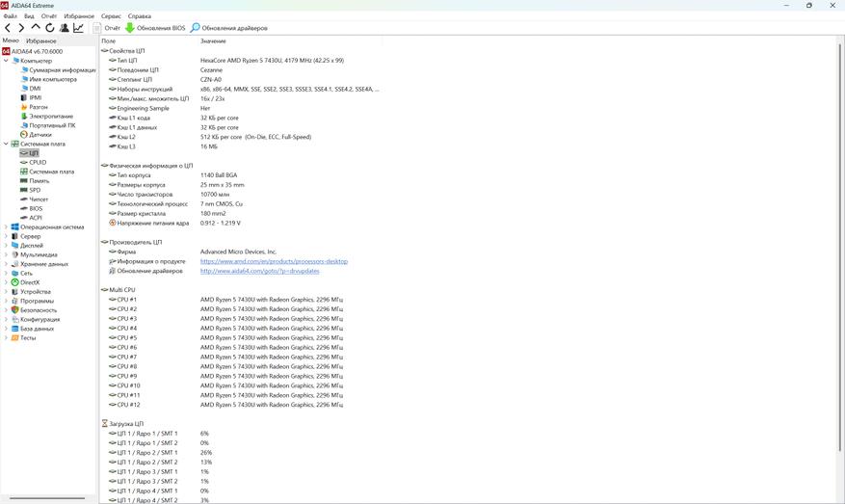Viewport: 845px width, 504px height.
Task: Click the Программы tree icon
Action: point(15,301)
